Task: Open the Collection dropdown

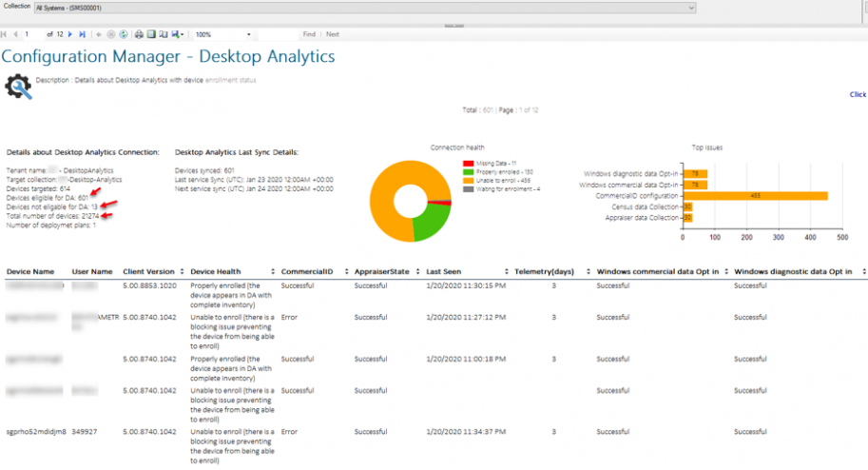Action: 365,8
